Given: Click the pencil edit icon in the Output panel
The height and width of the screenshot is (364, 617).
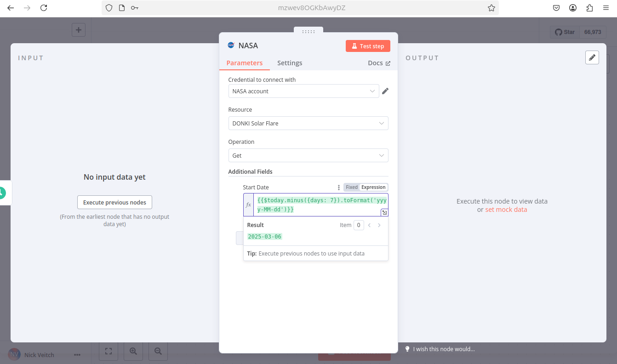Looking at the screenshot, I should click(592, 57).
